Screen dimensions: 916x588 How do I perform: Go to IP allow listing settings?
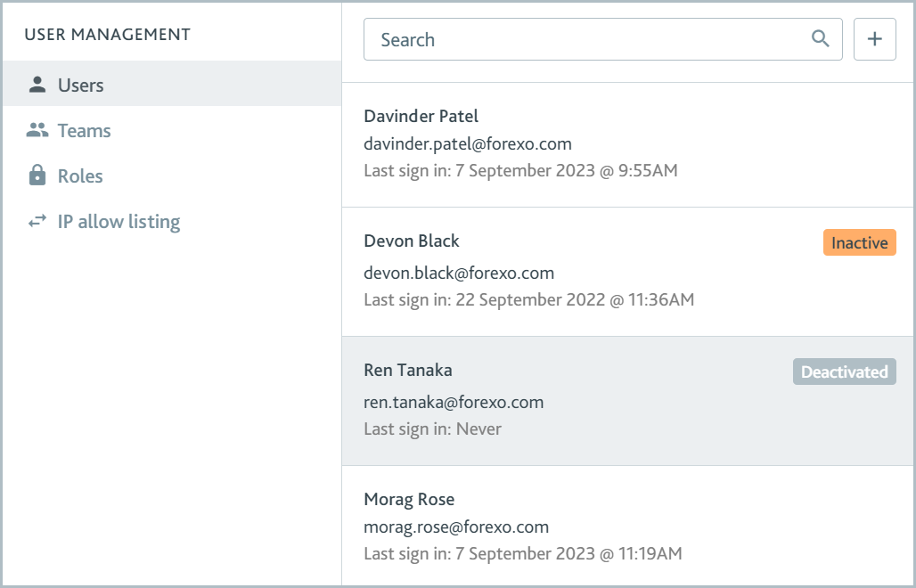point(118,222)
